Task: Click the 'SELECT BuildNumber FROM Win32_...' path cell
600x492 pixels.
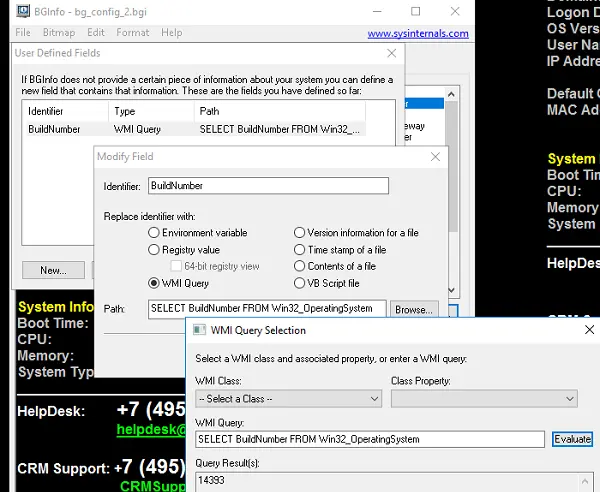Action: (x=279, y=129)
